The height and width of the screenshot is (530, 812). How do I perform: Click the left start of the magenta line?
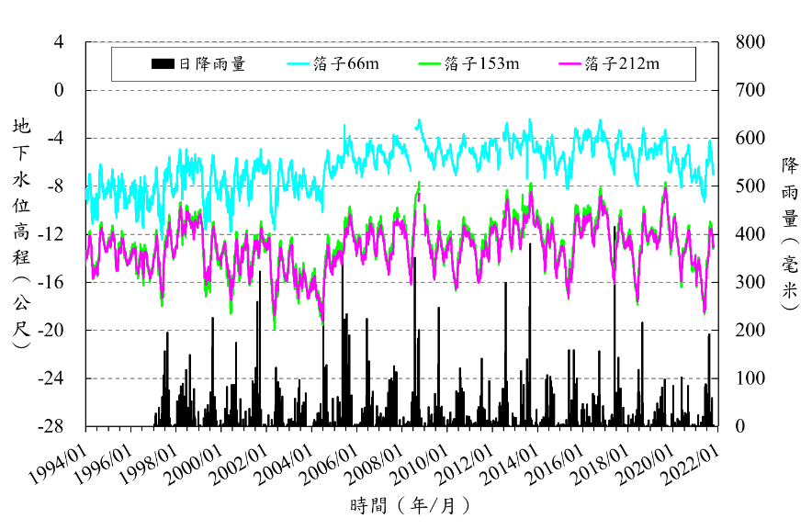coord(86,261)
